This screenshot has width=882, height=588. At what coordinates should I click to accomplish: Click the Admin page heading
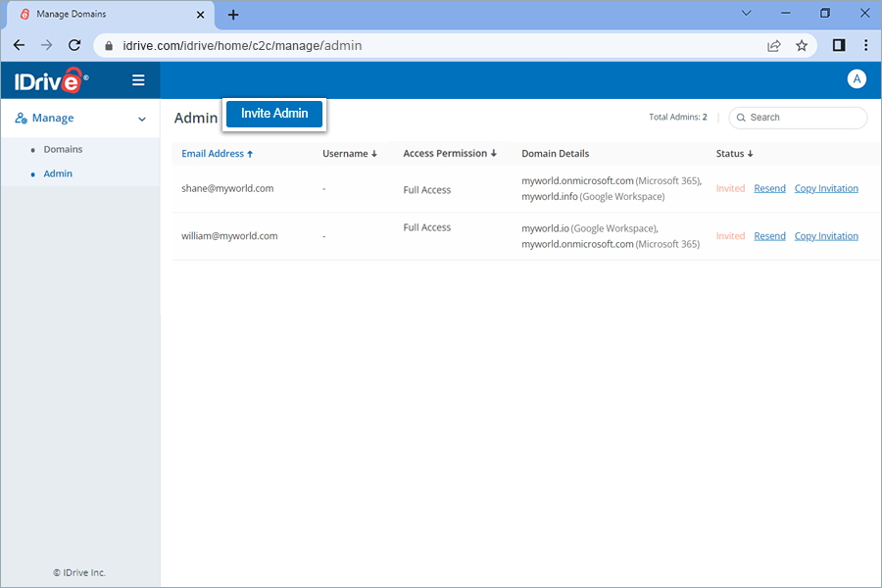pyautogui.click(x=196, y=118)
